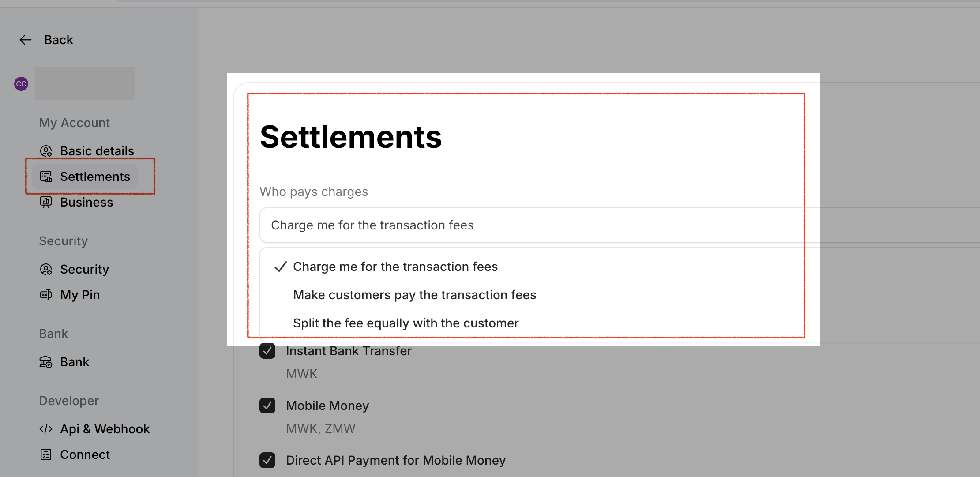Open the Who pays charges dropdown

pos(529,225)
